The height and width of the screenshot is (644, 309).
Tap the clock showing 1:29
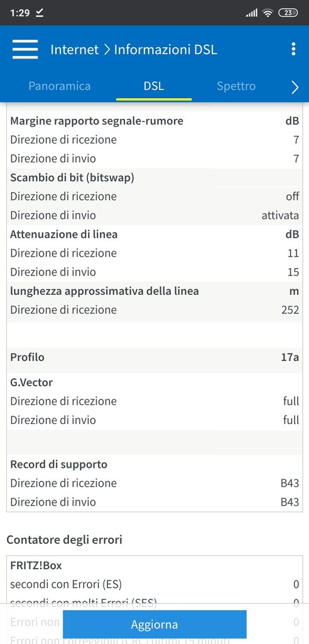click(x=19, y=13)
